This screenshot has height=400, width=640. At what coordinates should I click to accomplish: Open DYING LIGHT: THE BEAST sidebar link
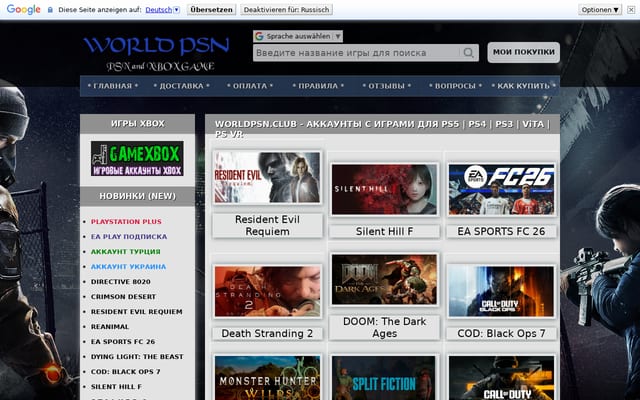(137, 357)
